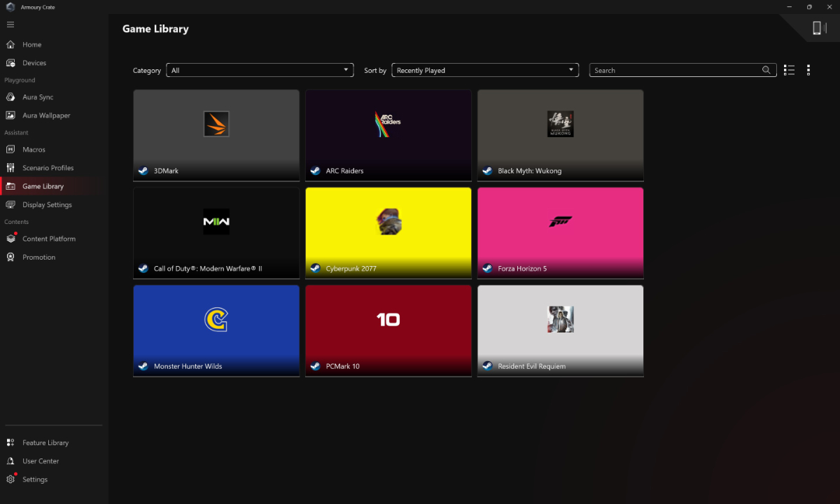Click the Scenario Profiles icon

tap(10, 168)
